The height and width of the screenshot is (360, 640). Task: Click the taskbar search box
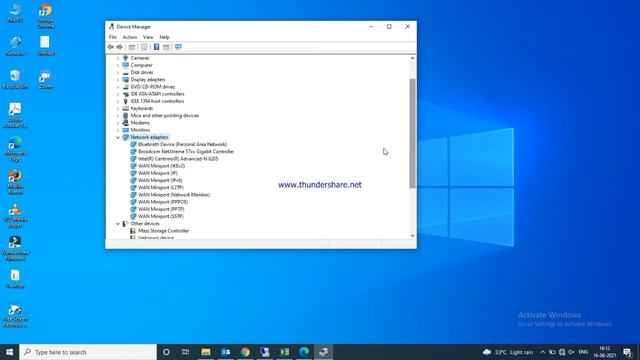click(88, 352)
